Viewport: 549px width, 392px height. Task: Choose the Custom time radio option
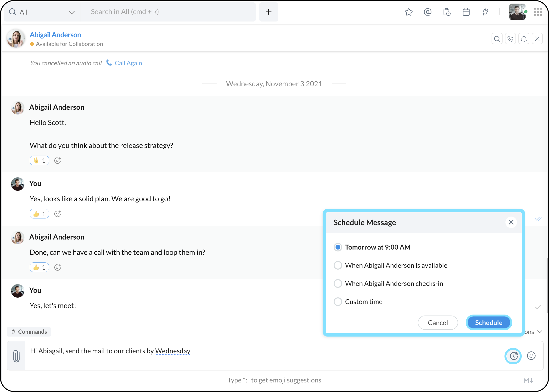click(338, 301)
